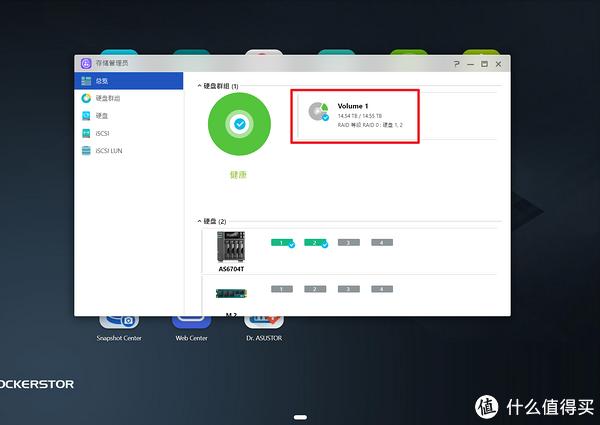Image resolution: width=600 pixels, height=425 pixels.
Task: Click the desktop page indicator at bottom
Action: coord(300,417)
